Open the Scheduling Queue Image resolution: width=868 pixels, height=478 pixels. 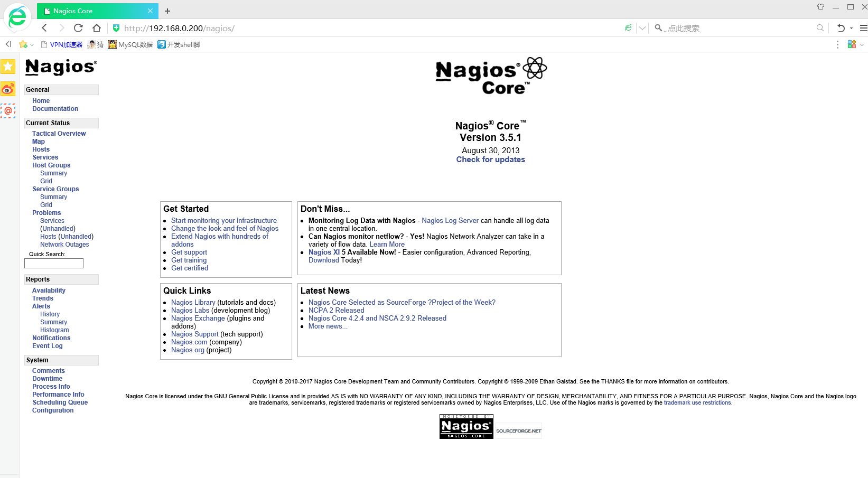60,402
